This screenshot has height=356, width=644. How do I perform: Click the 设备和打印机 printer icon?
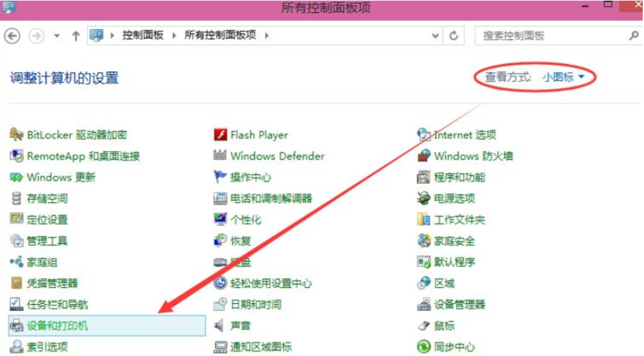coord(16,326)
